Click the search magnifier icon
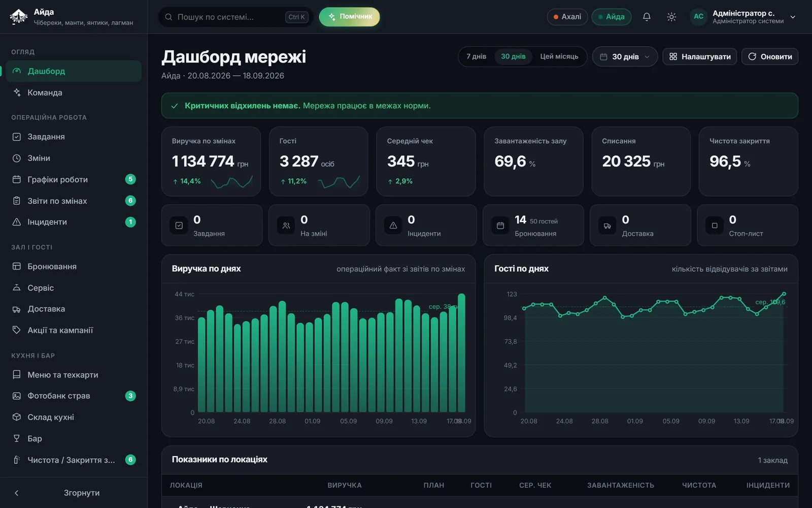 coord(168,17)
